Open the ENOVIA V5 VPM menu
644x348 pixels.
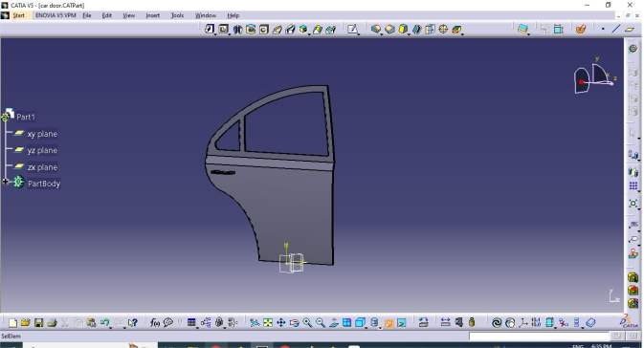(56, 15)
